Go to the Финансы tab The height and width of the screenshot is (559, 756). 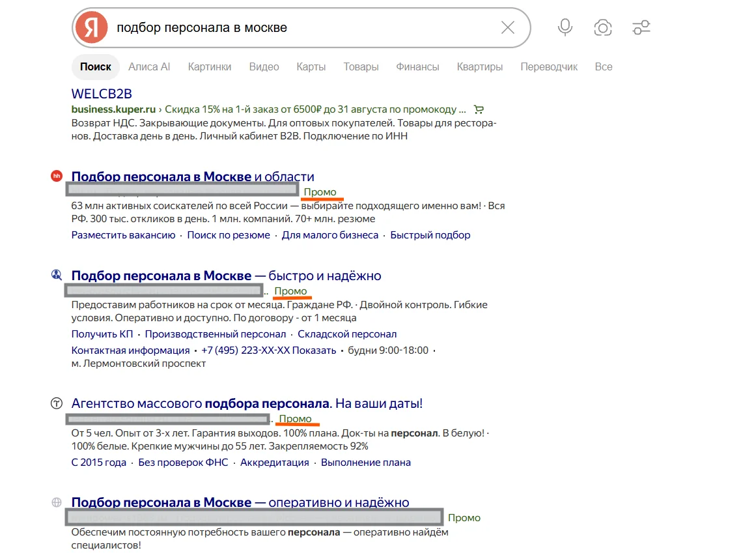(x=417, y=66)
